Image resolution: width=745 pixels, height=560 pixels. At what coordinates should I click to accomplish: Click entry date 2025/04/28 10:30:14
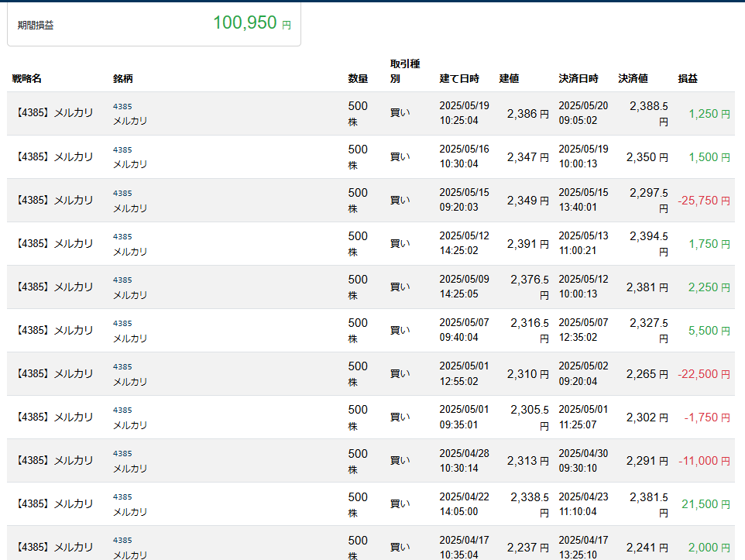(x=464, y=460)
